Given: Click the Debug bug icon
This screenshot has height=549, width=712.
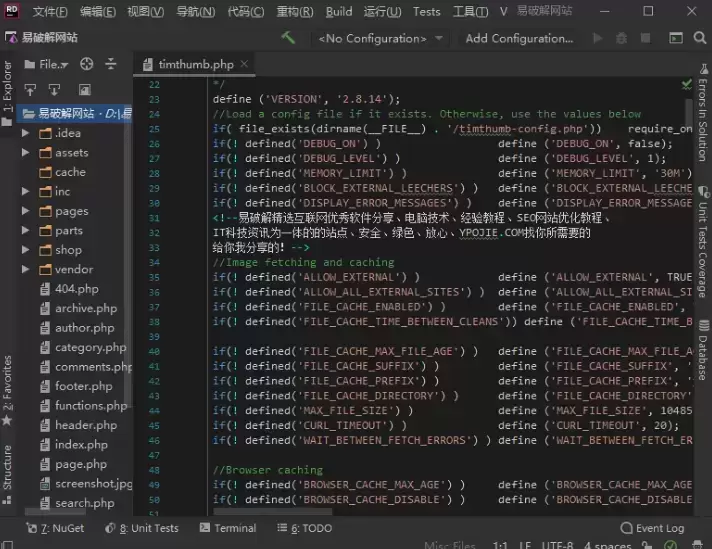Looking at the screenshot, I should tap(621, 38).
